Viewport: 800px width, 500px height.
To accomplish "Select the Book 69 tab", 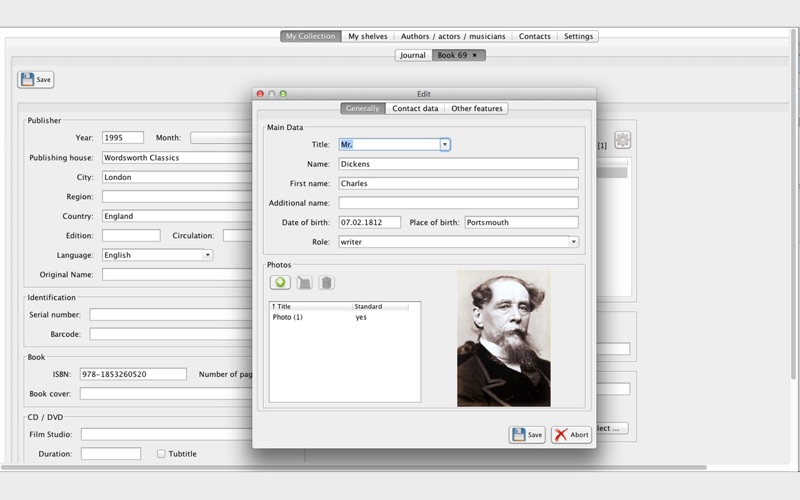I will click(x=452, y=55).
